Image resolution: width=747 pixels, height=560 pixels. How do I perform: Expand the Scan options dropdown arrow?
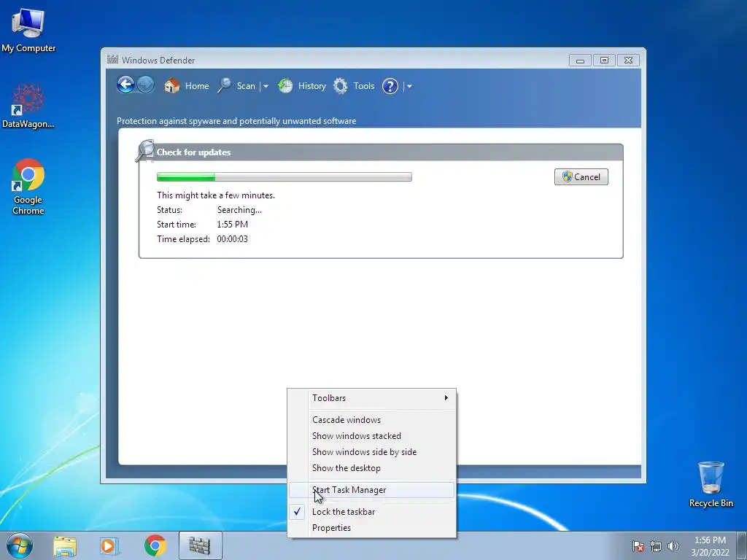coord(266,87)
